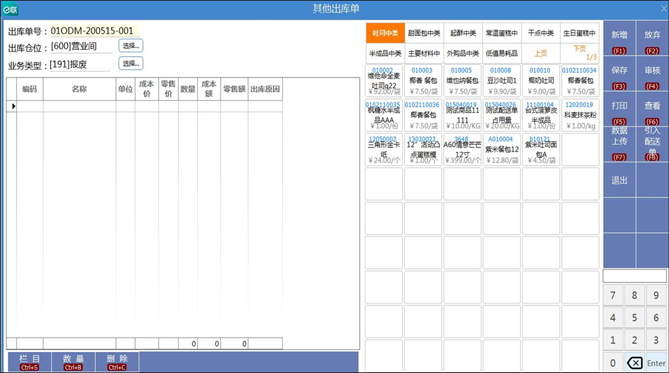Switch to the 生日蛋糕中 category tab

pyautogui.click(x=579, y=33)
